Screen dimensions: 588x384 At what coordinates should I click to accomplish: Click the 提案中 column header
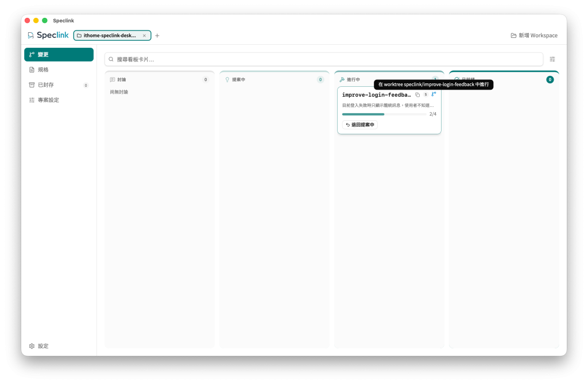[274, 79]
